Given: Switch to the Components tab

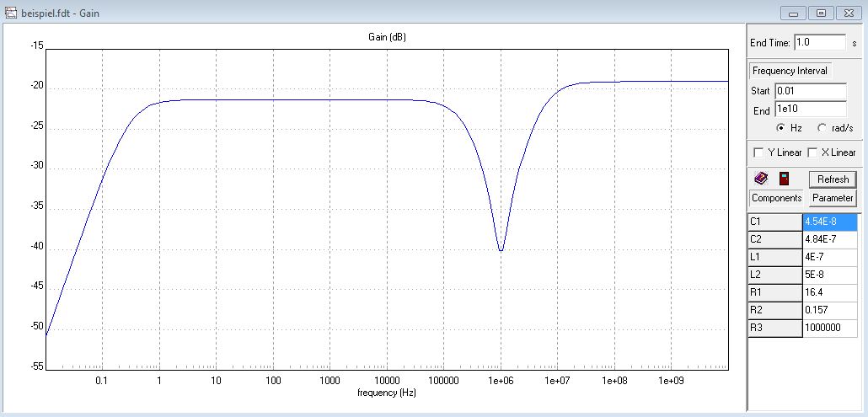Looking at the screenshot, I should pos(776,198).
